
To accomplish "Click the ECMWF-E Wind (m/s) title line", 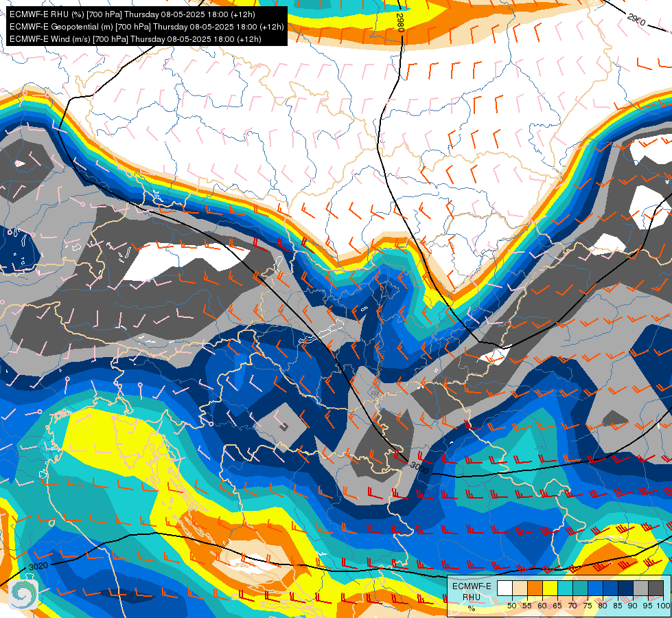I will [x=135, y=39].
